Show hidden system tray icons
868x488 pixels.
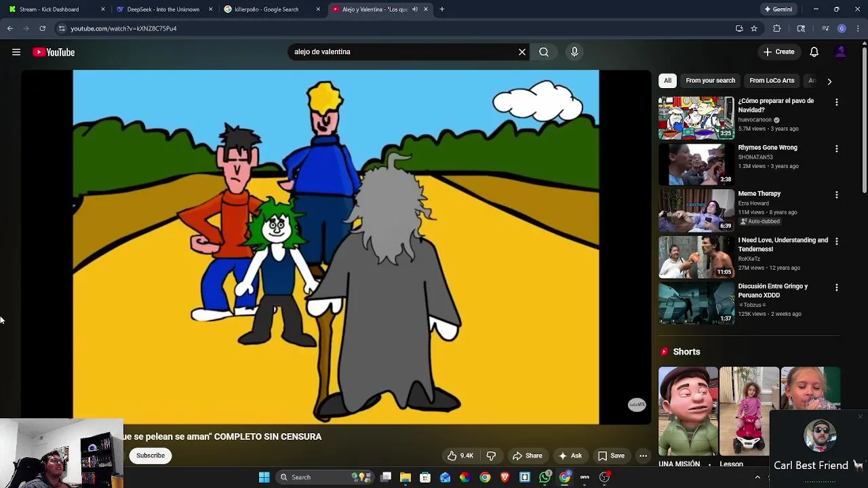[x=757, y=477]
